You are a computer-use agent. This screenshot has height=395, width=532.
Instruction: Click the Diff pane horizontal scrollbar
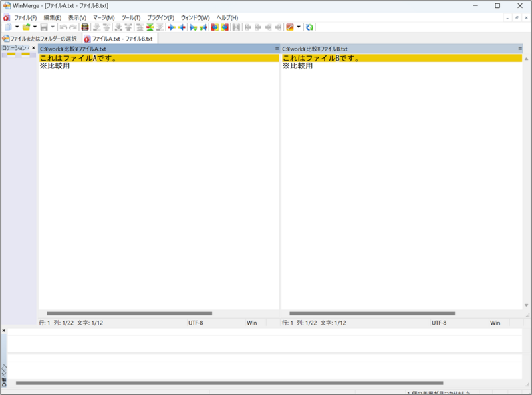tap(229, 383)
